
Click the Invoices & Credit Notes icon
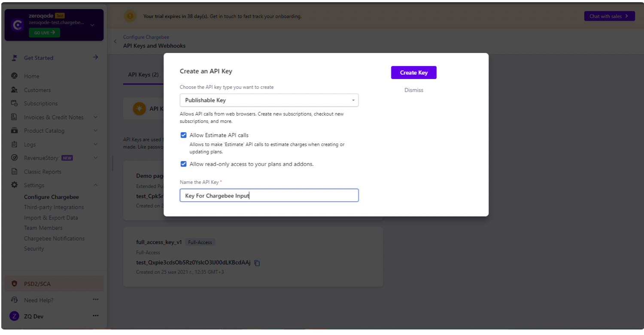(14, 117)
